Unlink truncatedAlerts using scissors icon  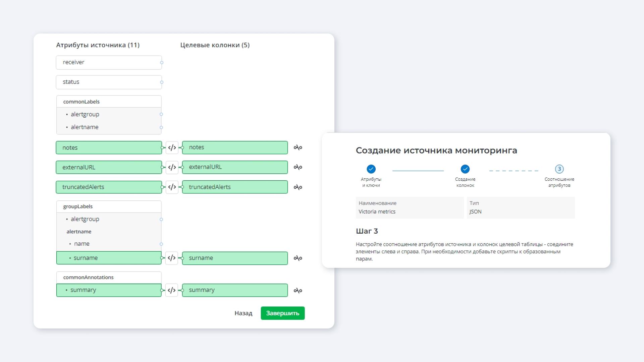[x=298, y=187]
